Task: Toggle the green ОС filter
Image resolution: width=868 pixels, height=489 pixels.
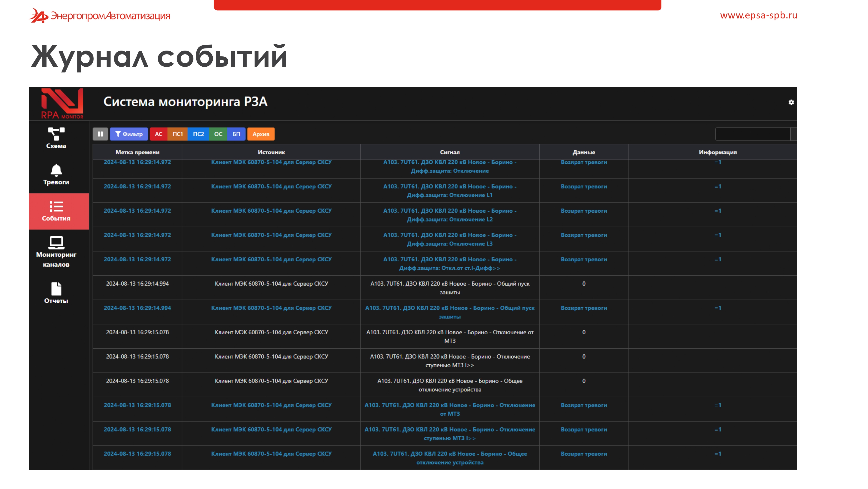Action: (218, 134)
